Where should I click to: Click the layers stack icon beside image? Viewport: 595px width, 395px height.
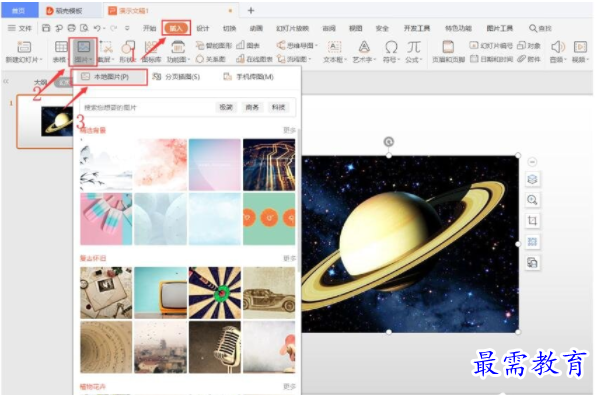click(x=532, y=179)
